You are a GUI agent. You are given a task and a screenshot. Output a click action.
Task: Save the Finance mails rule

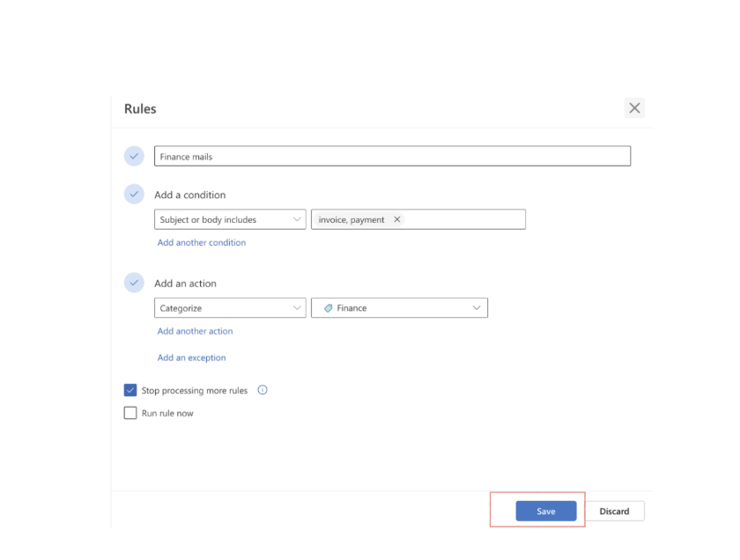pyautogui.click(x=545, y=511)
